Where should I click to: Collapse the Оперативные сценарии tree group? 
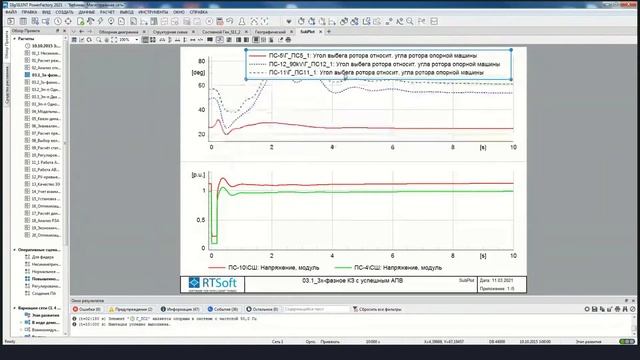[x=15, y=249]
